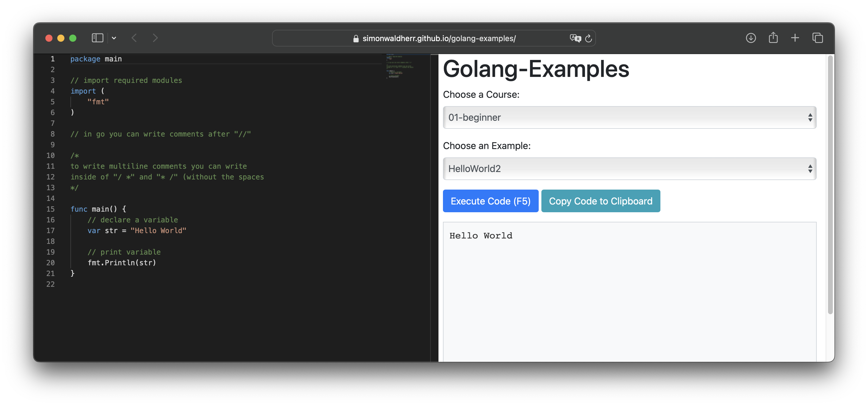Viewport: 868px width, 406px height.
Task: Click the 'fmt.Println(str)' line
Action: point(122,263)
